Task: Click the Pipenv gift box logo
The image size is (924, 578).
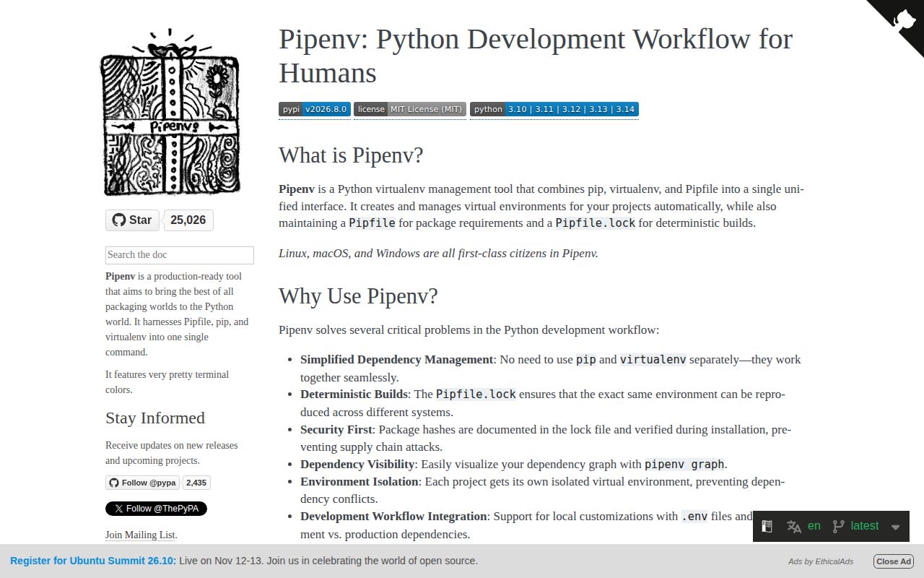Action: tap(170, 112)
